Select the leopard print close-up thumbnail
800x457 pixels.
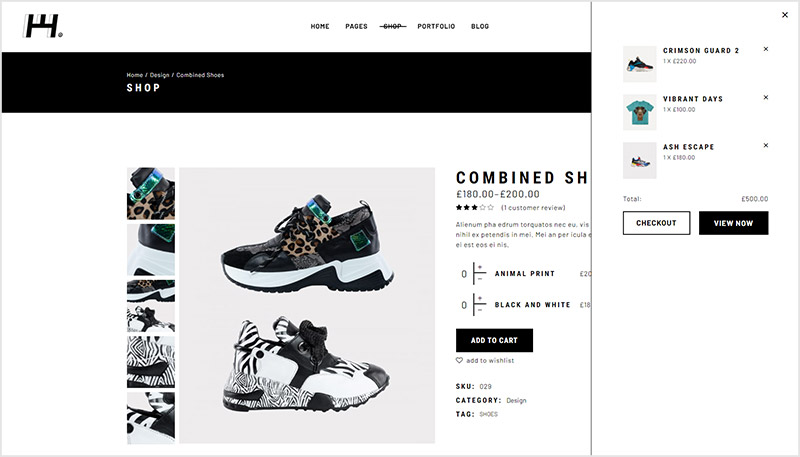pyautogui.click(x=151, y=193)
